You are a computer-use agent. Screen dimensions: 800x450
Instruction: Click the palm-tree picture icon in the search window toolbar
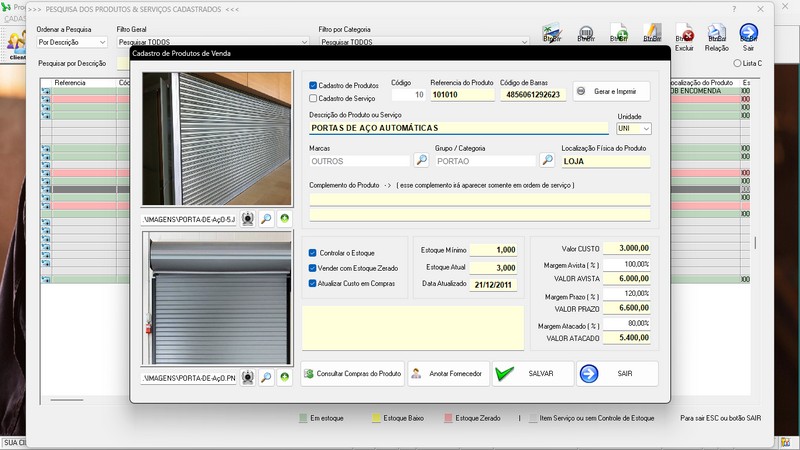[x=553, y=33]
